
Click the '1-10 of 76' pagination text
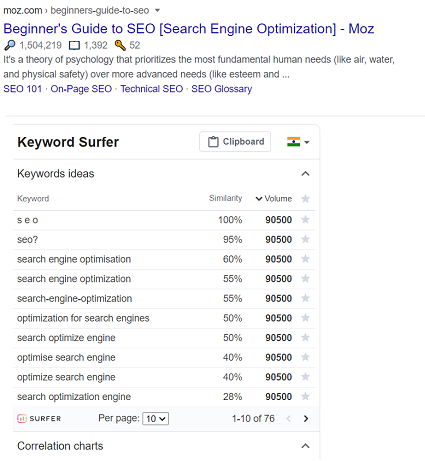(253, 419)
